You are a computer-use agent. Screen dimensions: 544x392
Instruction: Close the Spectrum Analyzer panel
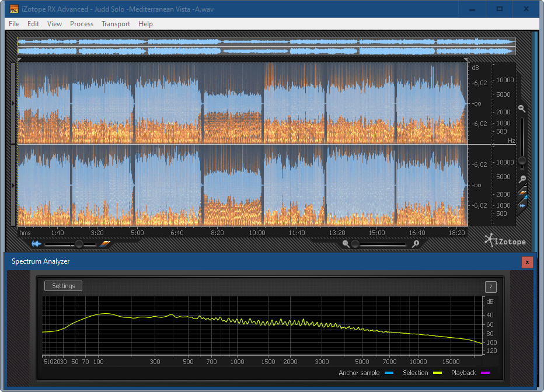click(527, 262)
